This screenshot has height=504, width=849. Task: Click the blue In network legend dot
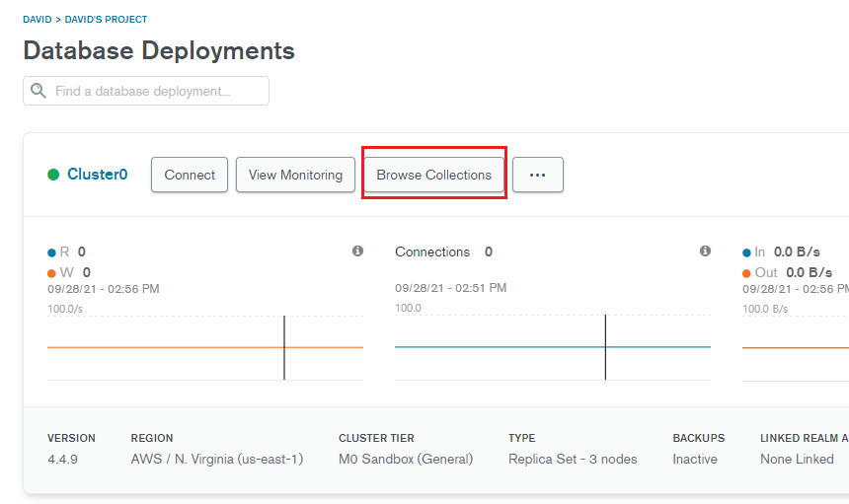(x=746, y=252)
